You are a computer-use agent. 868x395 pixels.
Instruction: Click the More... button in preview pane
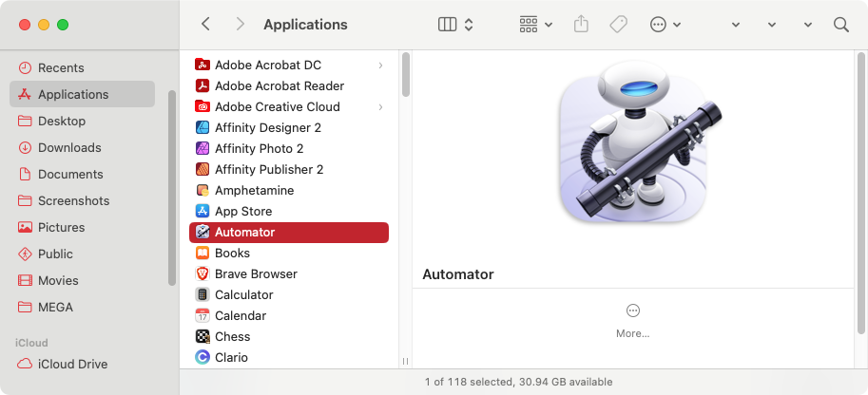click(x=633, y=321)
